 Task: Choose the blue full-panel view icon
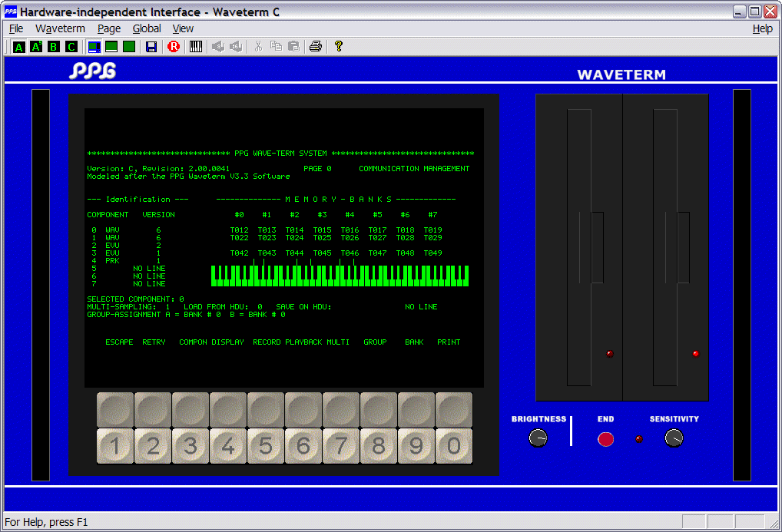point(94,47)
